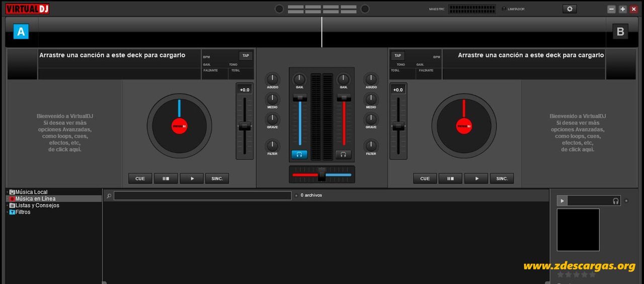The height and width of the screenshot is (284, 644).
Task: Click the VirtualDJ logo
Action: coord(27,9)
